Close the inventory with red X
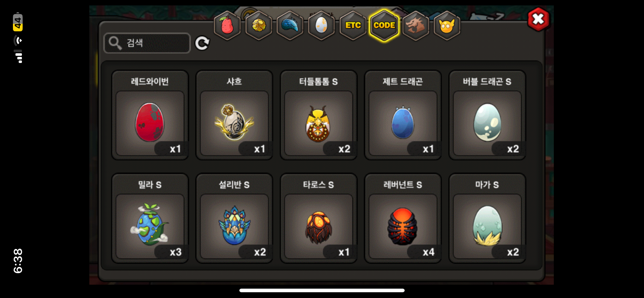Image resolution: width=644 pixels, height=298 pixels. point(538,19)
